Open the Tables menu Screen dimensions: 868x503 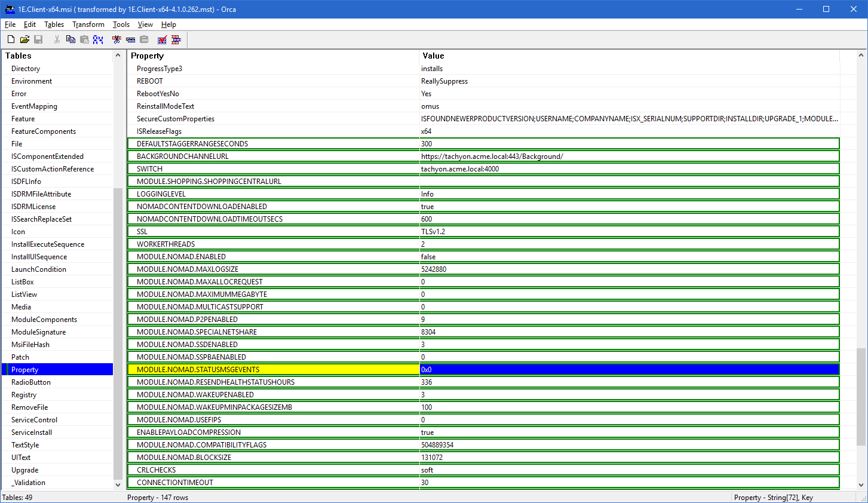click(54, 24)
